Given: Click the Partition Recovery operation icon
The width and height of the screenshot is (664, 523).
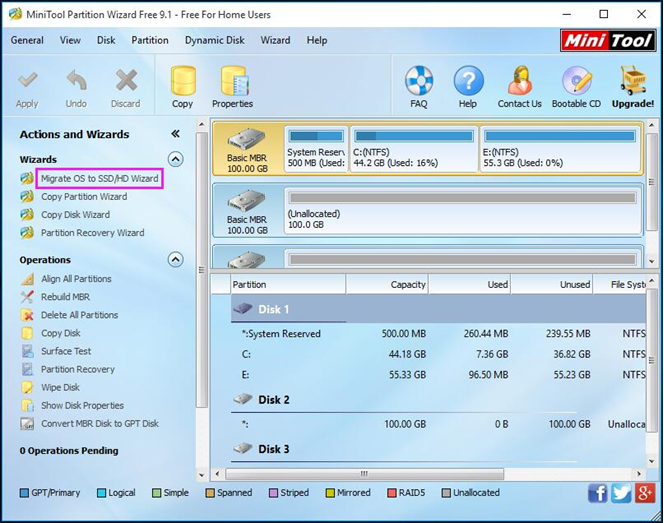Looking at the screenshot, I should pos(28,369).
